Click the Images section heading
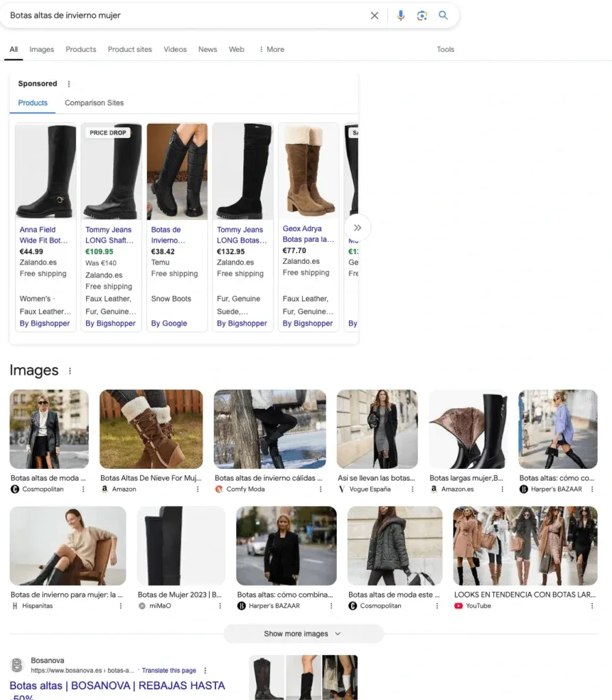612x700 pixels. pyautogui.click(x=34, y=371)
